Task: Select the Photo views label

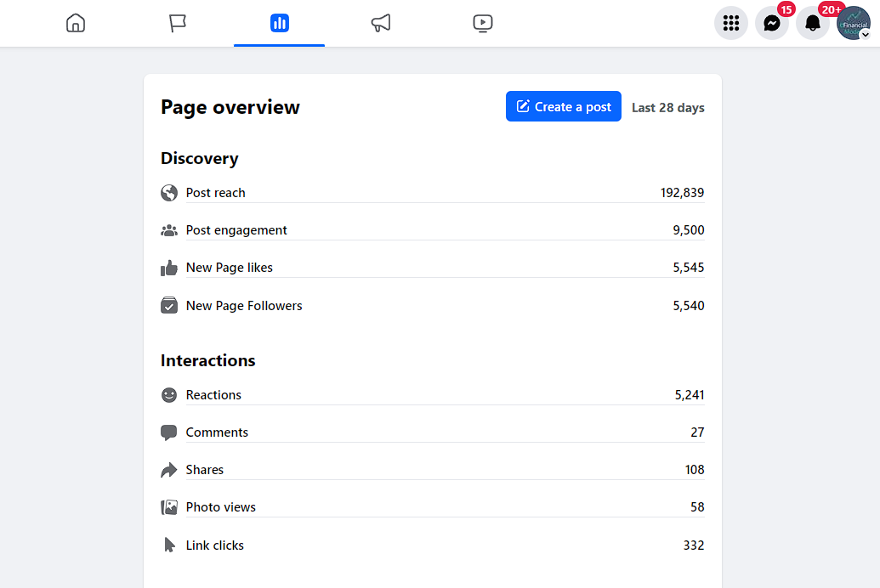Action: click(x=220, y=507)
